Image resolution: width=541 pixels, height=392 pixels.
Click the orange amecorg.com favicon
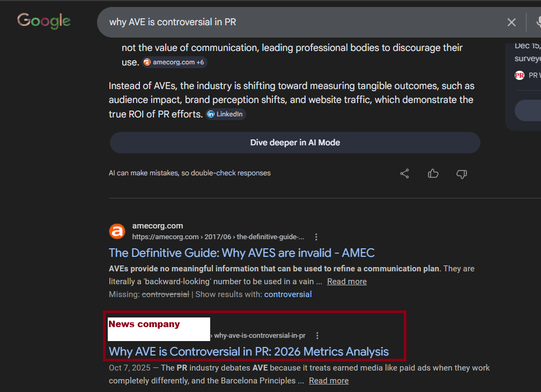117,231
